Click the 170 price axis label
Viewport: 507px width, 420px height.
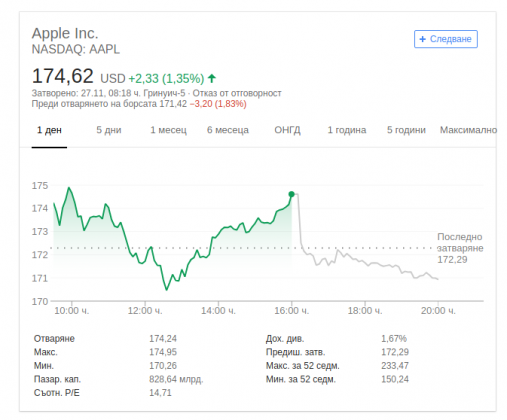point(40,301)
